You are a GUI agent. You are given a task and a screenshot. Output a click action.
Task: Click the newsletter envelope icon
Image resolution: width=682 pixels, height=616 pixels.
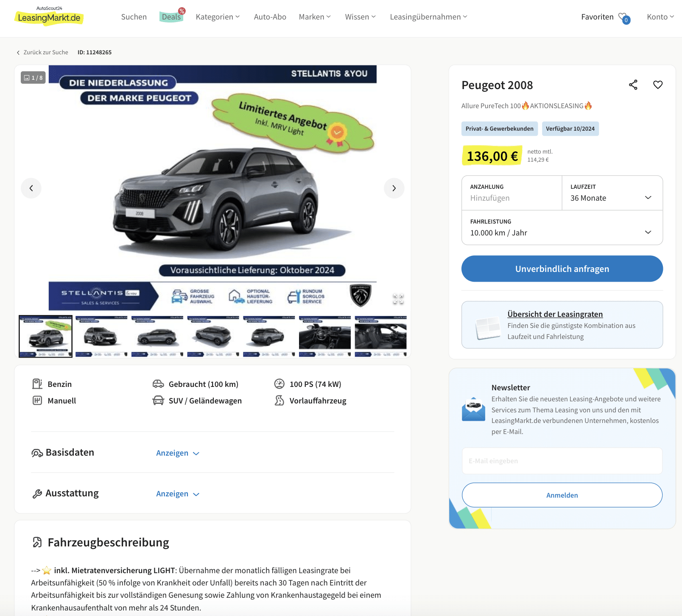[473, 409]
